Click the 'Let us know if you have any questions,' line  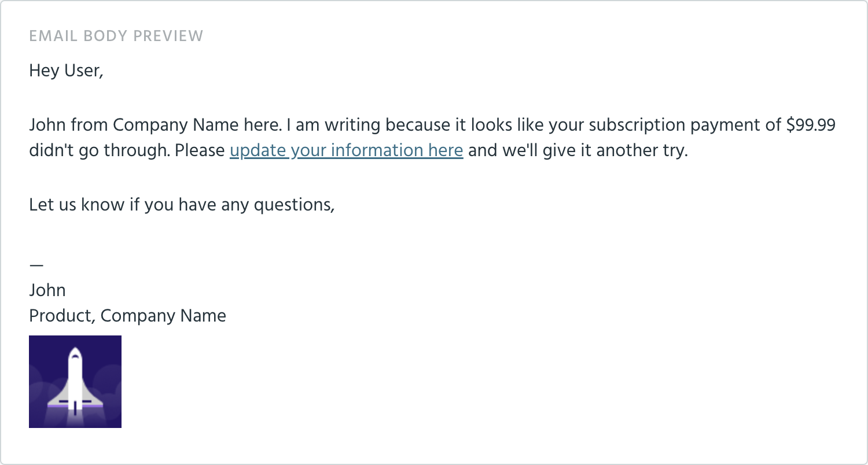point(182,204)
